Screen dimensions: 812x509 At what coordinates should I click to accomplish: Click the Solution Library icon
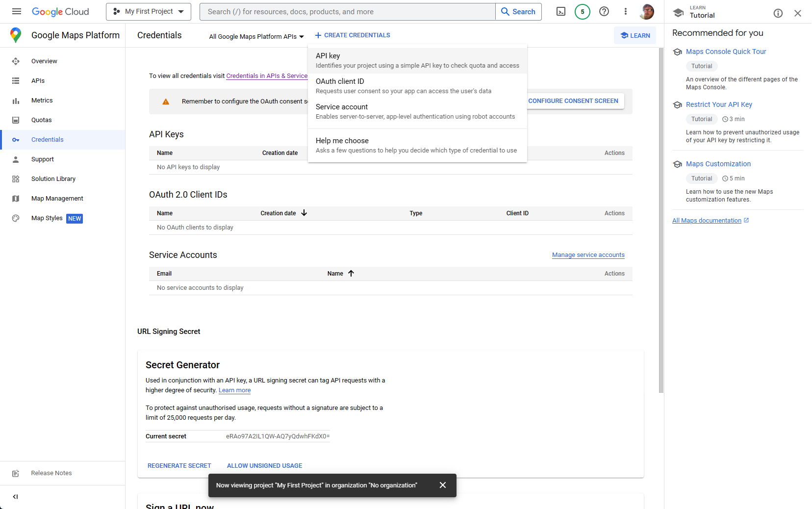pyautogui.click(x=16, y=179)
